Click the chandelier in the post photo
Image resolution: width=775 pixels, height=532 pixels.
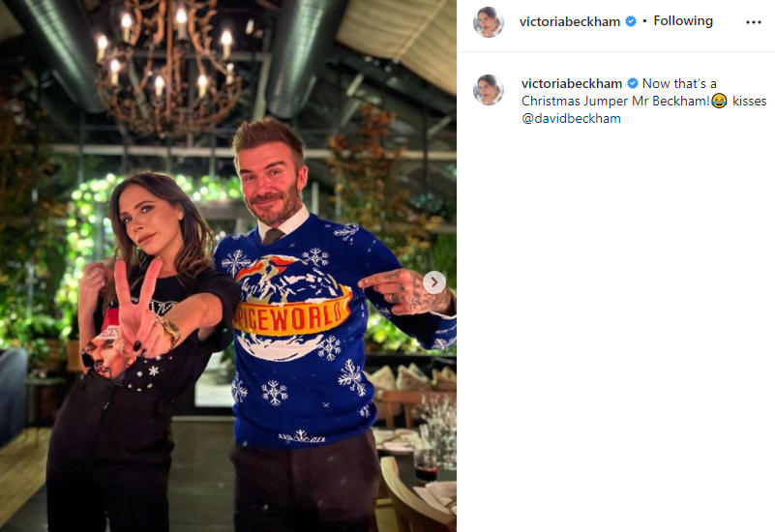(166, 64)
